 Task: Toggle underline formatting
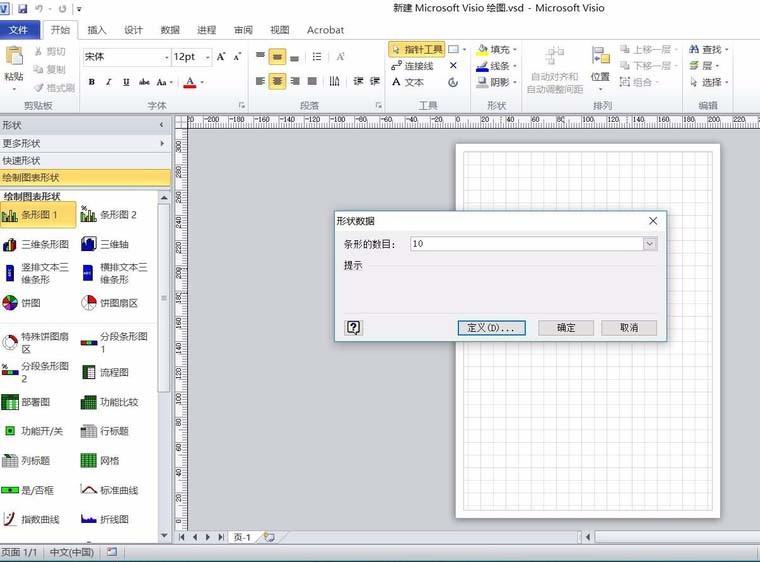point(126,82)
